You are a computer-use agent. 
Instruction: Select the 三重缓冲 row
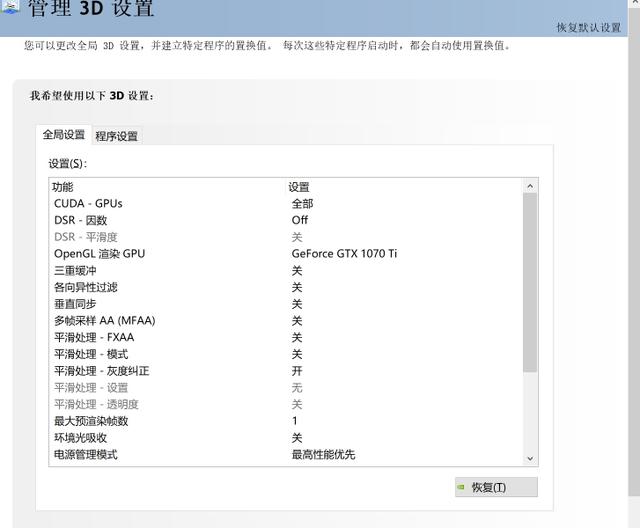click(x=286, y=271)
